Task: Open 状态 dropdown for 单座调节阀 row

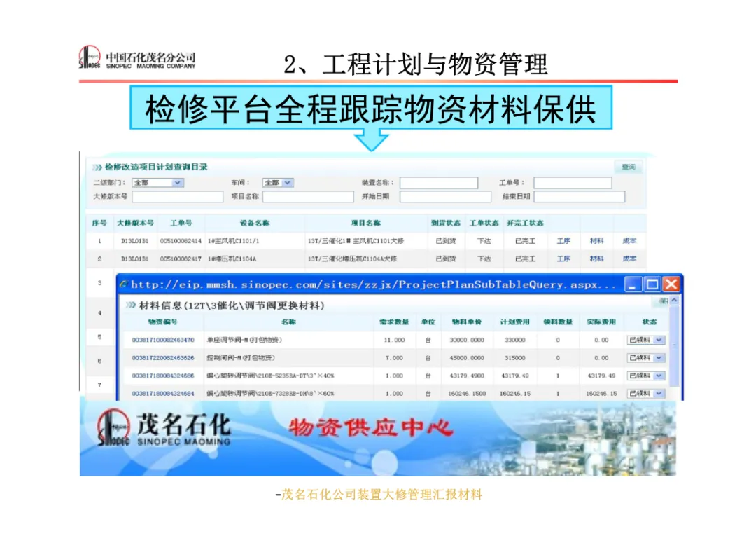Action: (x=646, y=340)
